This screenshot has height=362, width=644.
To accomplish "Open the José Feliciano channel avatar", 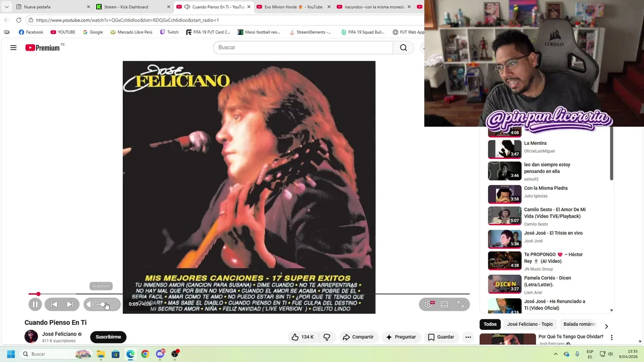I will coord(31,337).
